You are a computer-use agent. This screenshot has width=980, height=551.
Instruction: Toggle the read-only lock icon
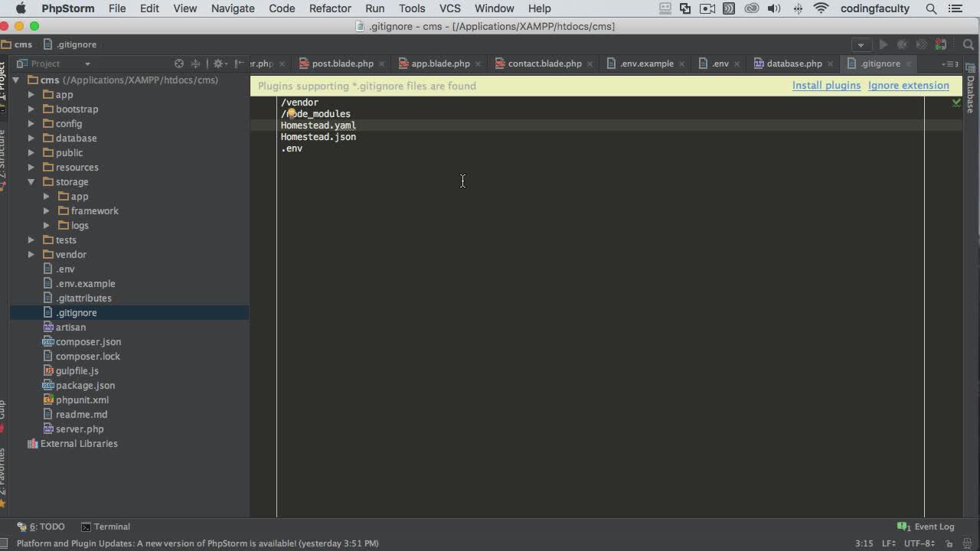950,543
